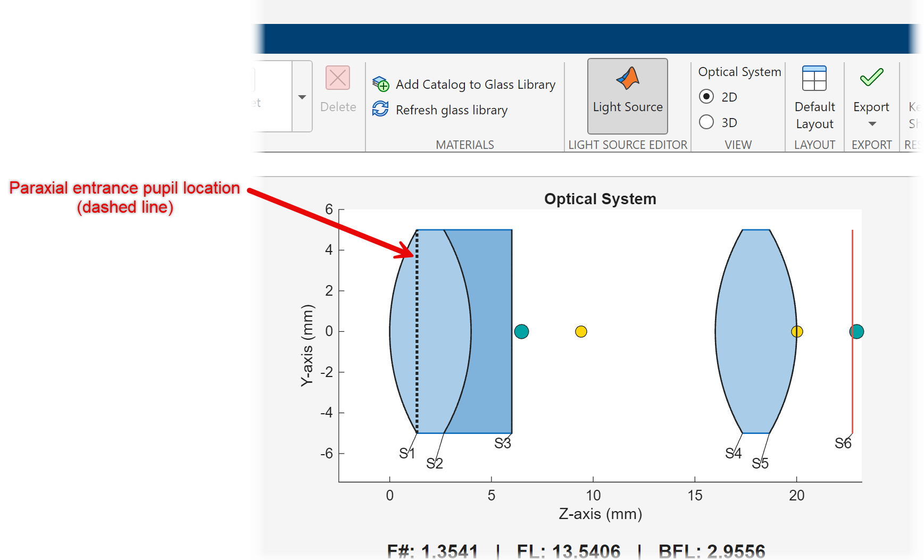Select the 2D Optical System view
Image resolution: width=924 pixels, height=560 pixels.
click(706, 96)
